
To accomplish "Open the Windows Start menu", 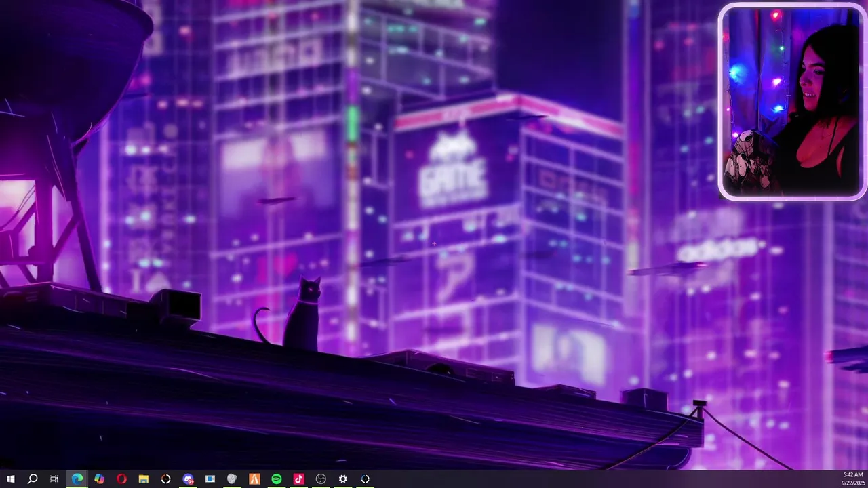I will pyautogui.click(x=11, y=479).
